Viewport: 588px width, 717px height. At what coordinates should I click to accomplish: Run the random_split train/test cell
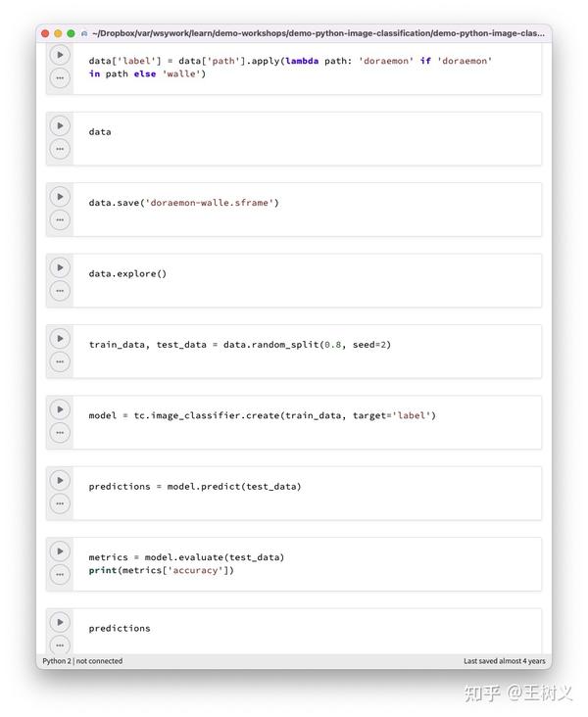click(x=60, y=338)
